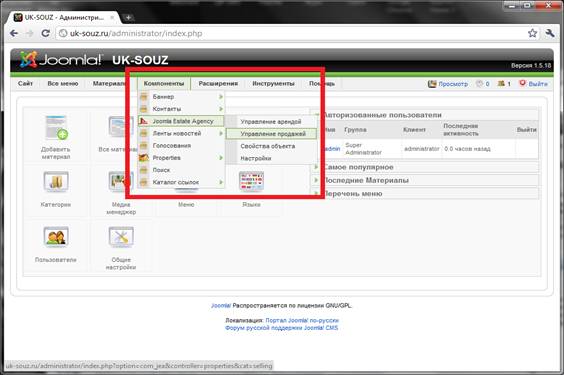
Task: Open Форум русской поддержки Joomla! CMS link
Action: pyautogui.click(x=282, y=328)
